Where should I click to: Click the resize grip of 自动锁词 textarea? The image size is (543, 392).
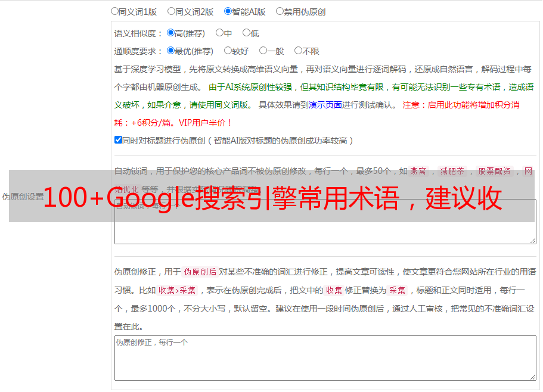[533, 241]
